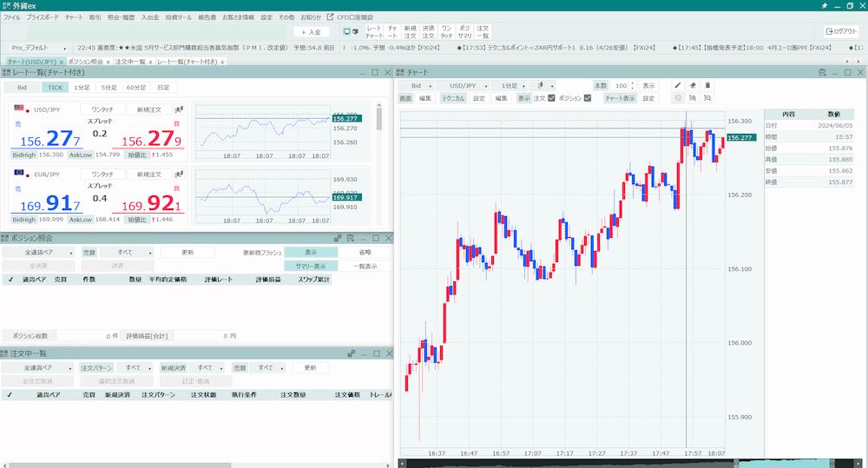Open 全通貨ペア dropdown in ポジション照会
This screenshot has height=468, width=868.
click(39, 253)
